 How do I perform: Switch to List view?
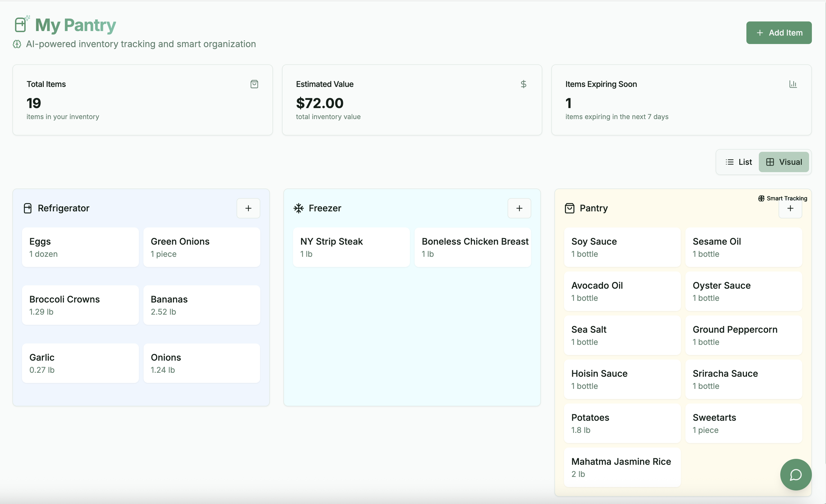tap(738, 162)
